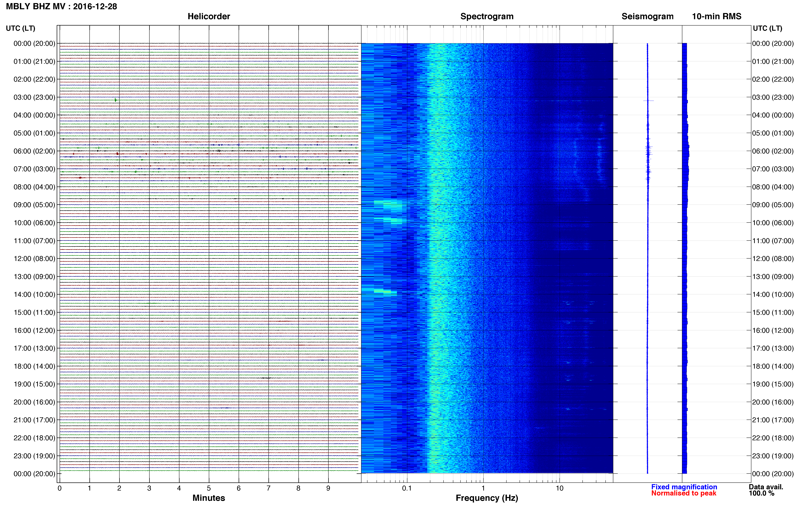
Task: Click '05:00 (01:00)' on the helicorder time axis
Action: 34,133
